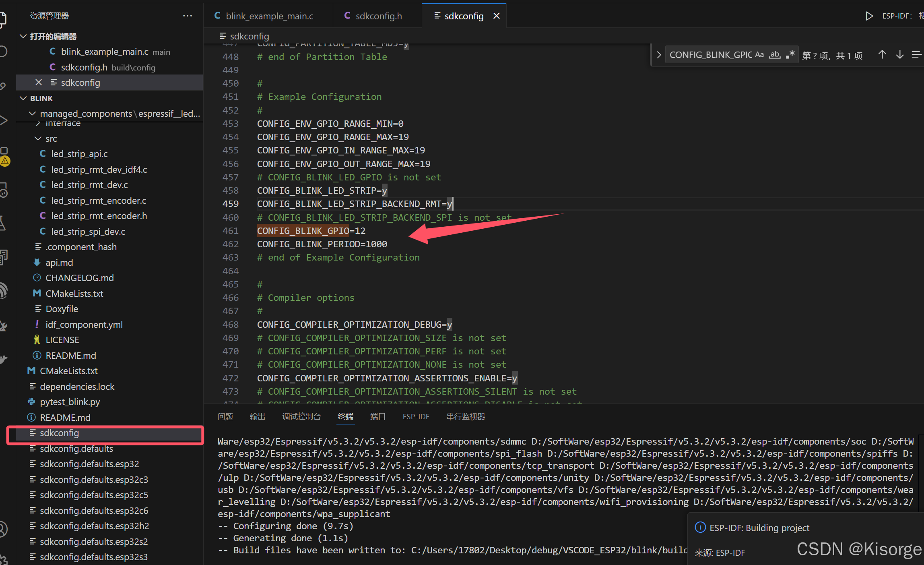Switch to sdkconfig.h tab
The image size is (924, 565).
[377, 16]
